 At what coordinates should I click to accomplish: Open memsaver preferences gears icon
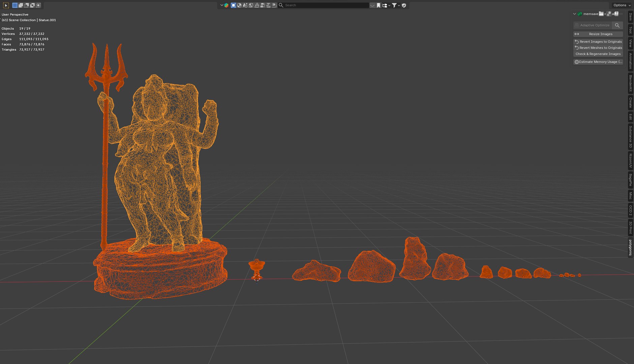(609, 14)
